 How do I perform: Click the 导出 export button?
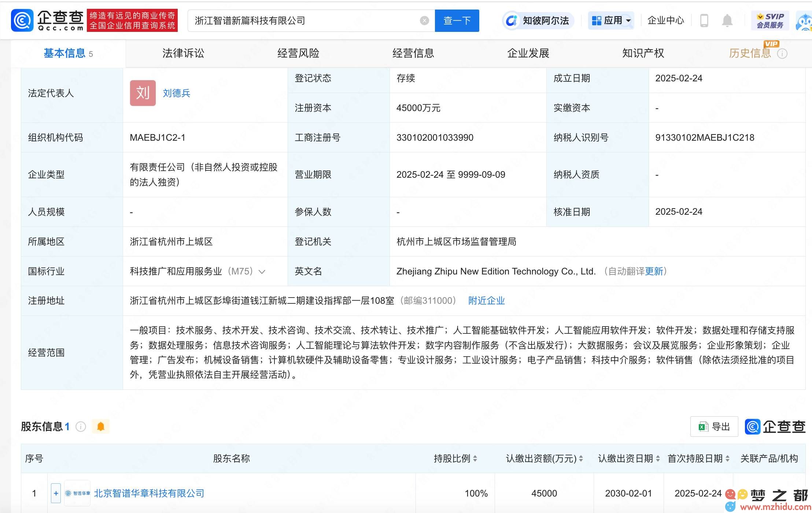tap(714, 427)
